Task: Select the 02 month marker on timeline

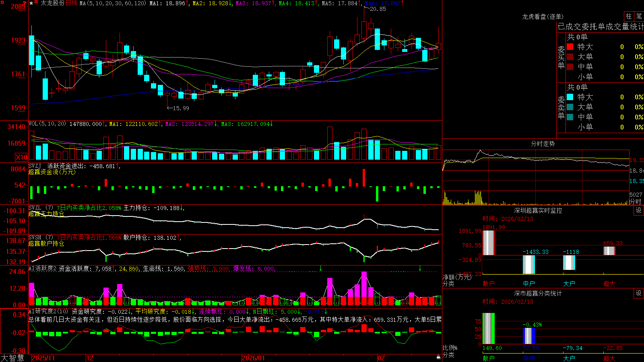Action: click(381, 358)
